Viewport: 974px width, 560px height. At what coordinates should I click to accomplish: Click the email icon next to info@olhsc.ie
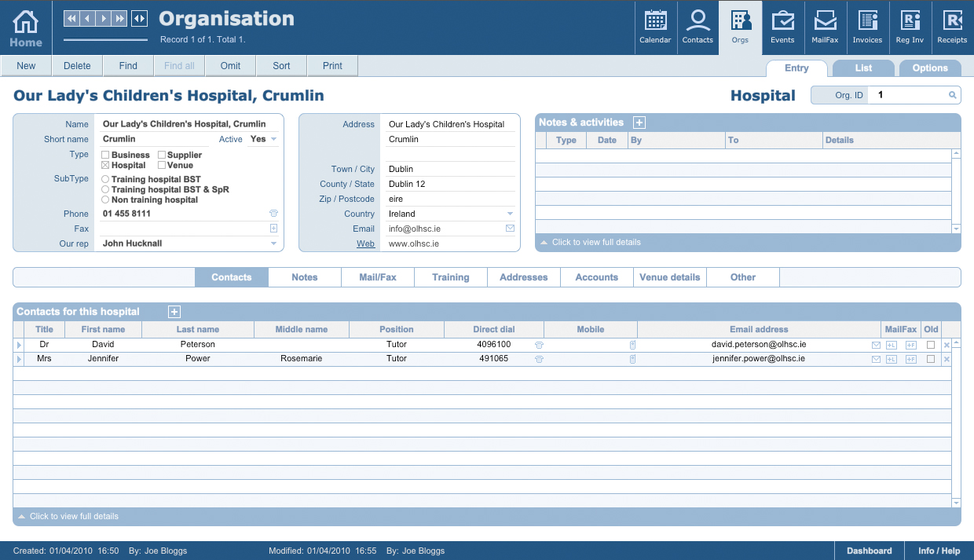(x=510, y=229)
